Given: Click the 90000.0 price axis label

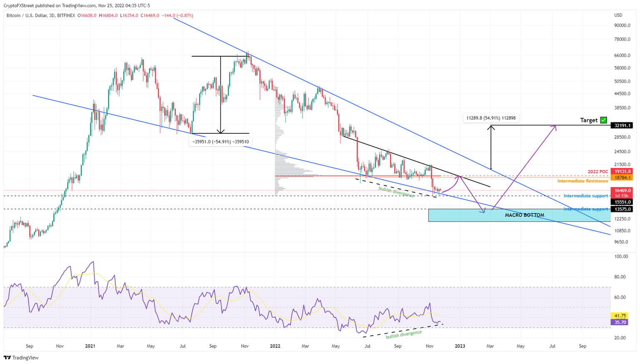Looking at the screenshot, I should point(622,25).
